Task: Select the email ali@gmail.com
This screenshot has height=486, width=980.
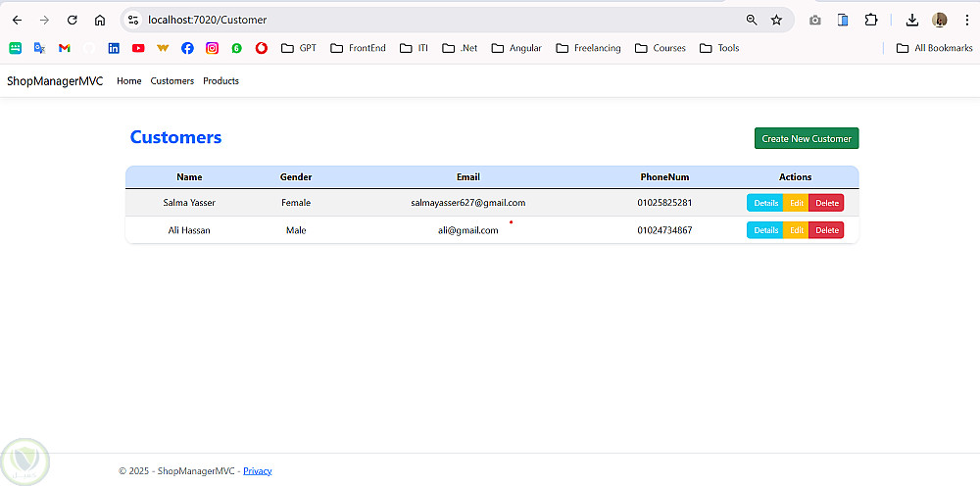Action: (x=468, y=230)
